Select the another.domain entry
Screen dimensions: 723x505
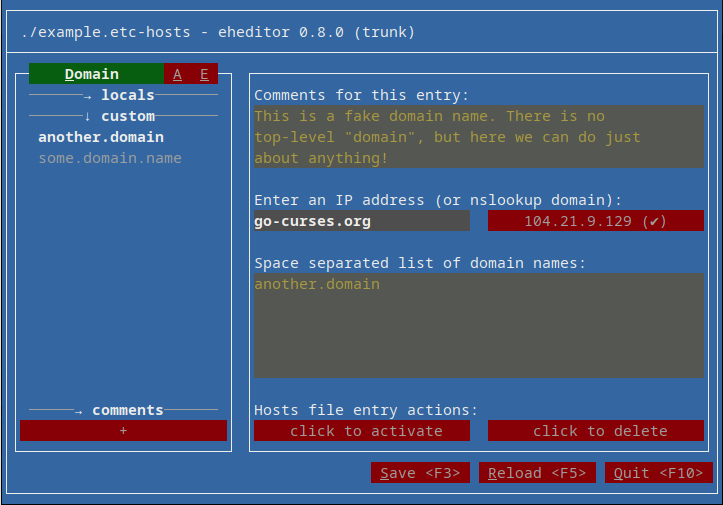(x=101, y=137)
